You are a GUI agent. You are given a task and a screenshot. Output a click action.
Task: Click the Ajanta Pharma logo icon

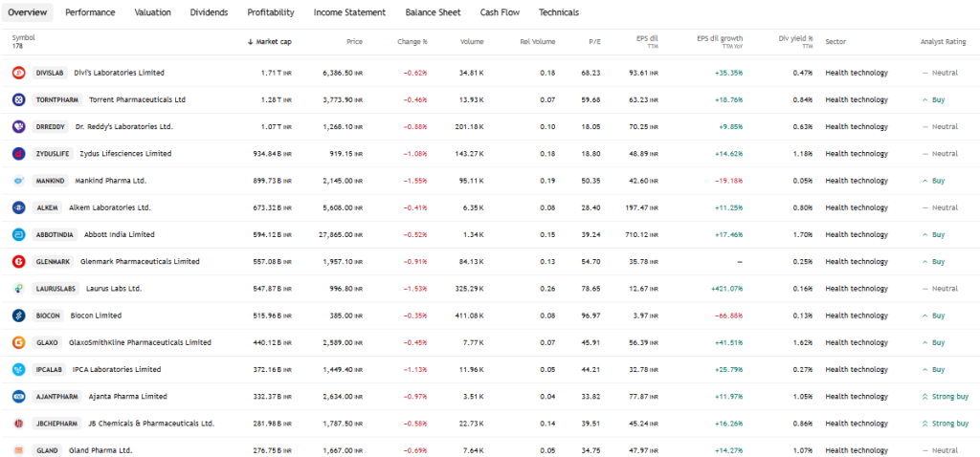[x=19, y=397]
